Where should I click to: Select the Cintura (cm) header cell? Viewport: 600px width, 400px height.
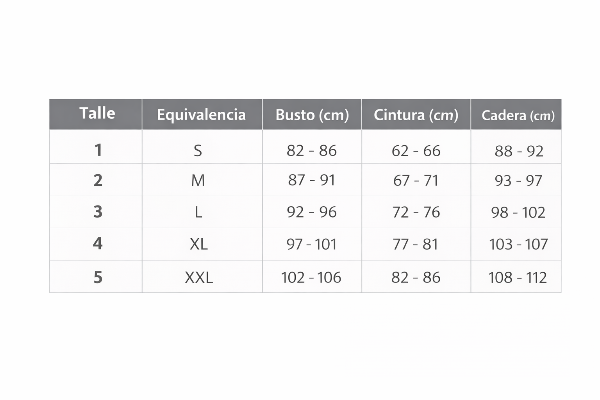pos(416,115)
